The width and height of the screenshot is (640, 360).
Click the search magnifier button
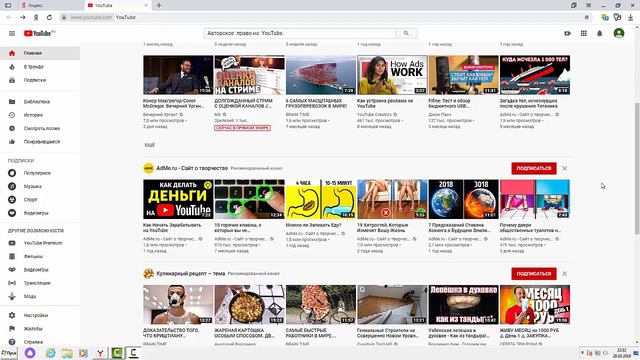[x=406, y=33]
